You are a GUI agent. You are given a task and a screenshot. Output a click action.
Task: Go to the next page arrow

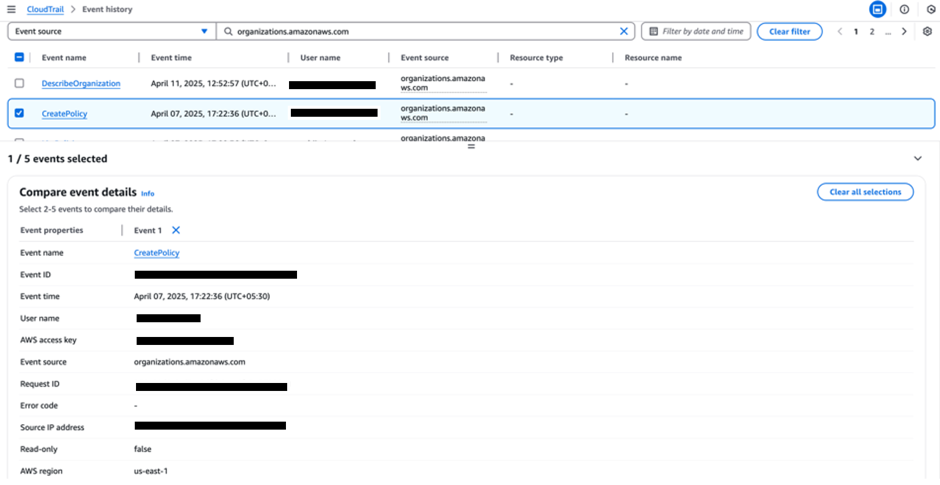[904, 32]
